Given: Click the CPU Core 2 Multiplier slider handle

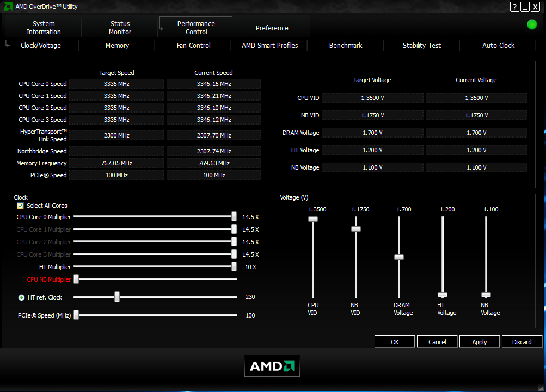Looking at the screenshot, I should pos(234,241).
